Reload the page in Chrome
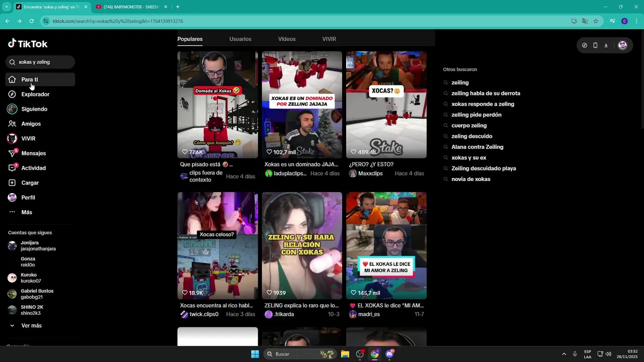Screen dimensions: 644x362 click(x=32, y=21)
